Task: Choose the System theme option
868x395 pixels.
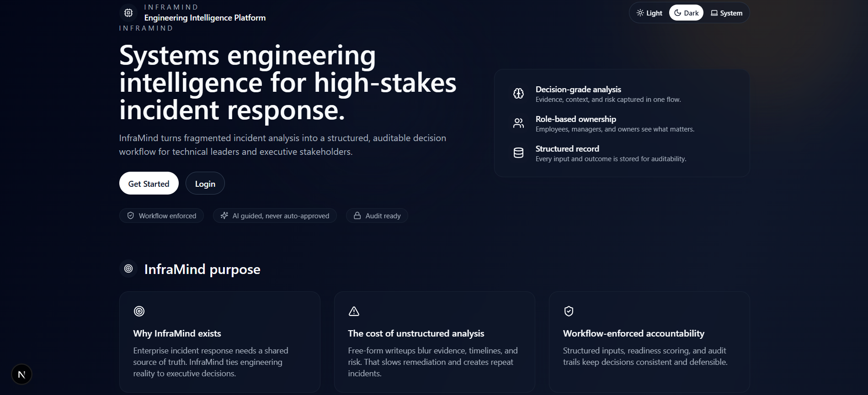Action: tap(726, 13)
